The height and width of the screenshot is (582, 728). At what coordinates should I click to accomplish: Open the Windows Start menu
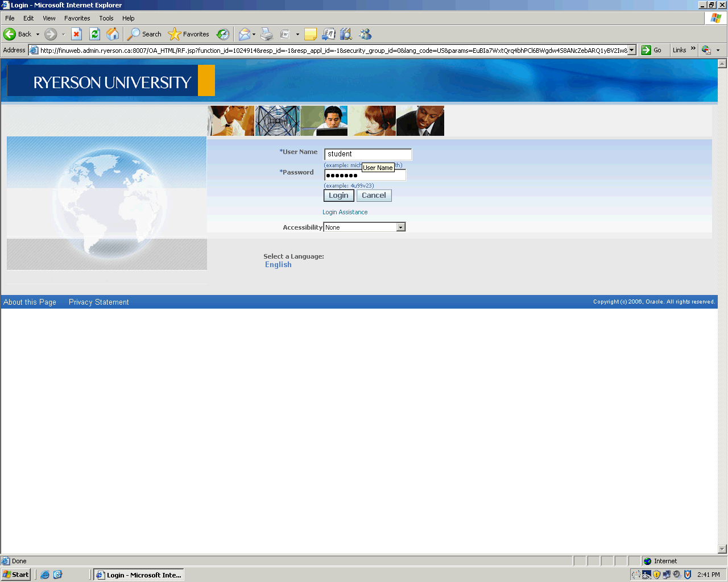[15, 575]
